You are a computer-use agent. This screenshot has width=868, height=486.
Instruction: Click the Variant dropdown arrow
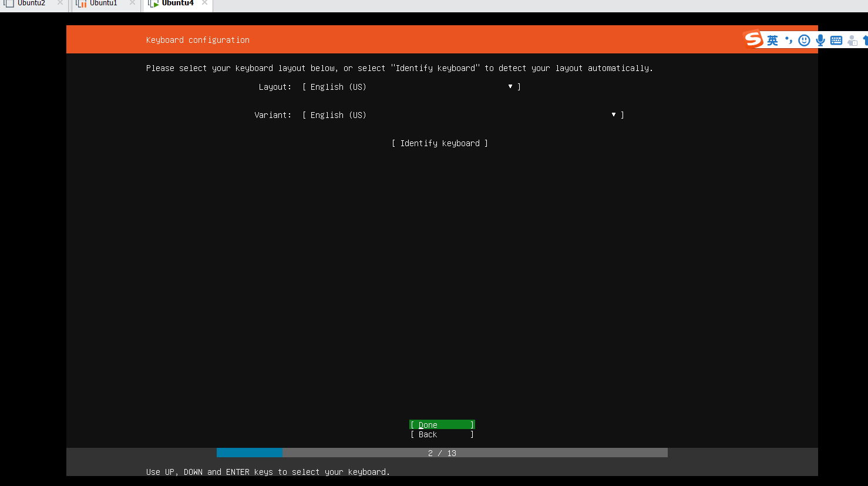point(614,114)
